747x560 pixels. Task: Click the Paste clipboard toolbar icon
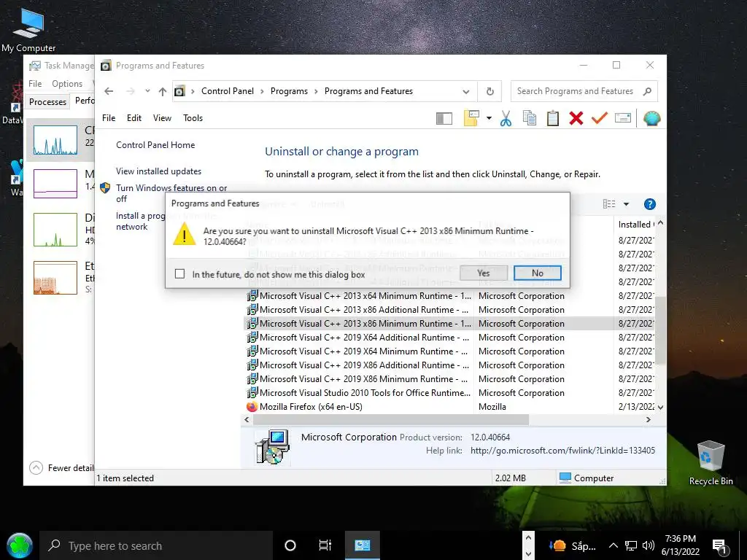553,118
